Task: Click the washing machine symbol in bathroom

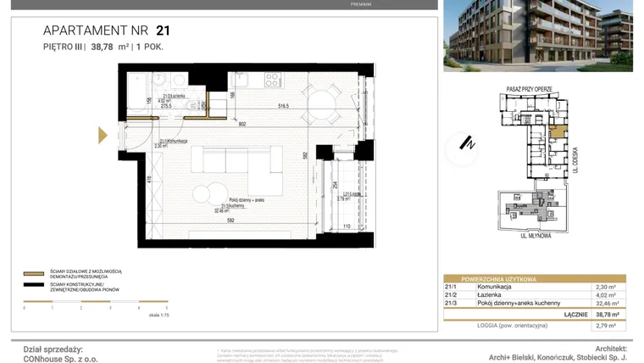Action: [x=179, y=80]
